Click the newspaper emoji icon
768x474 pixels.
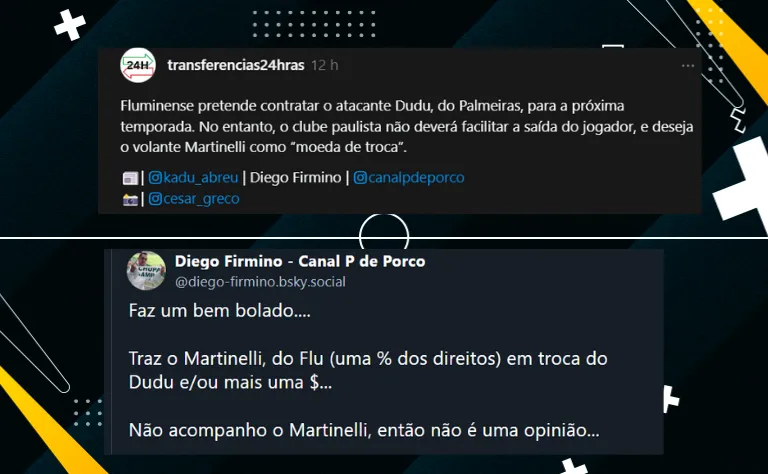[x=130, y=178]
